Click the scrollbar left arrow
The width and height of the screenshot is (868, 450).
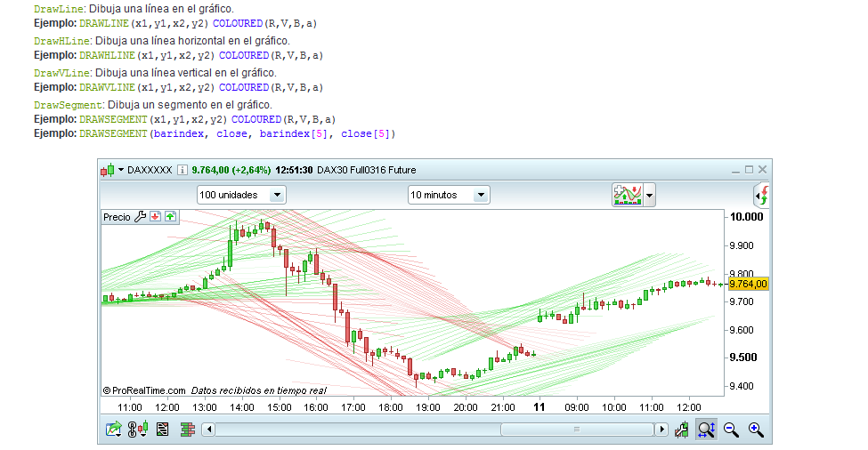[x=208, y=430]
